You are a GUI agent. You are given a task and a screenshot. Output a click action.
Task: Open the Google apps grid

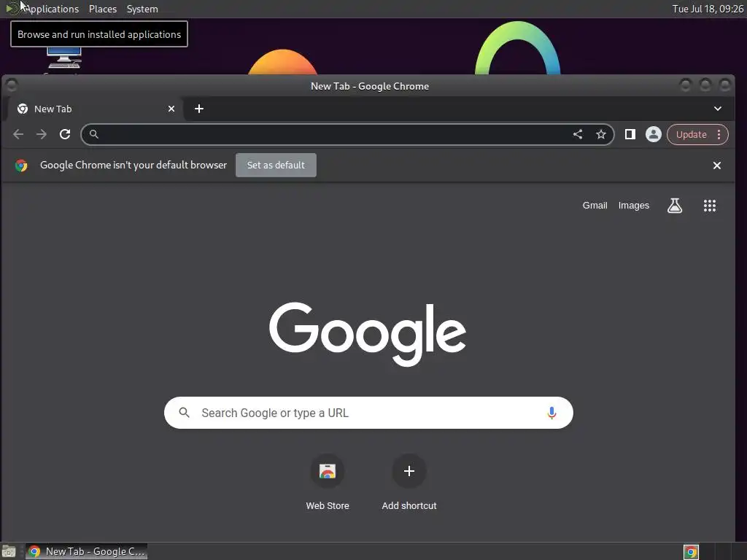pos(709,206)
